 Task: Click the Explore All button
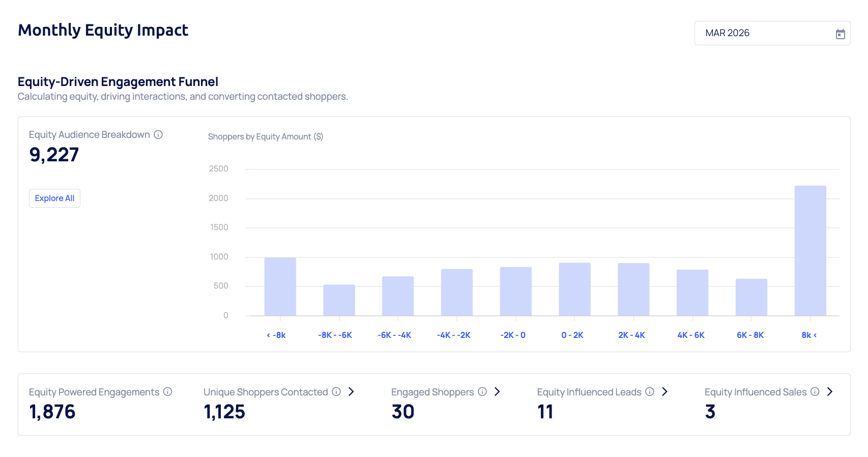click(54, 198)
